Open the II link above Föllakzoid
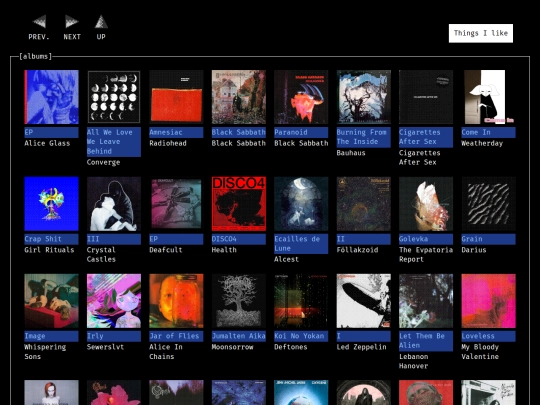This screenshot has height=405, width=540. (x=364, y=239)
